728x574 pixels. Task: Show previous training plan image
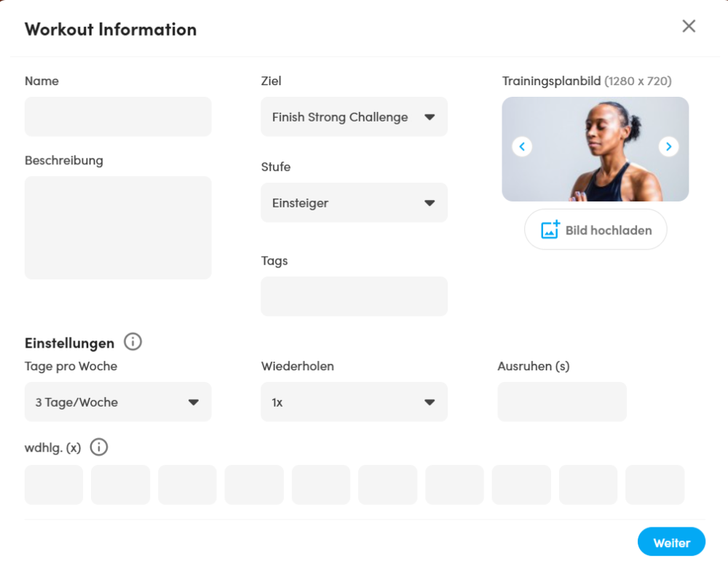pos(522,147)
